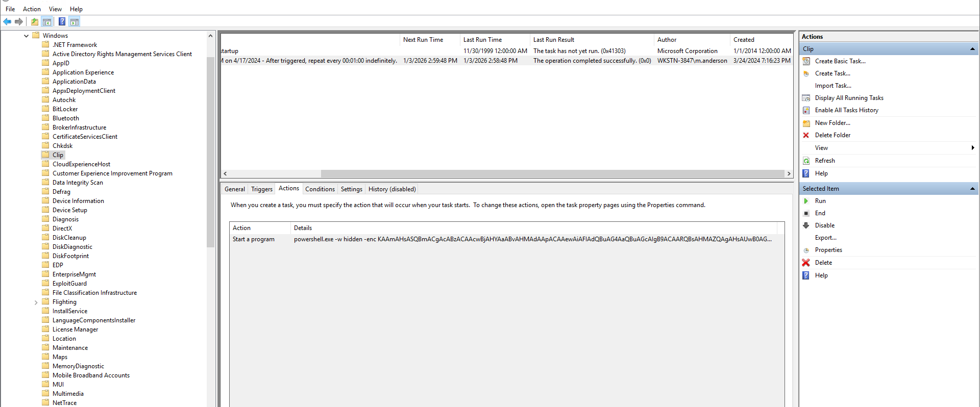The image size is (980, 407).
Task: Collapse the Windows folder tree node
Action: [26, 36]
